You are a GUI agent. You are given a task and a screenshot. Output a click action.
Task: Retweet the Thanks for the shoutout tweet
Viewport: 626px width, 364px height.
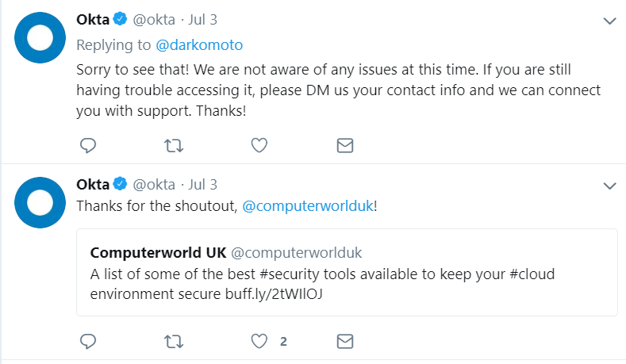174,342
